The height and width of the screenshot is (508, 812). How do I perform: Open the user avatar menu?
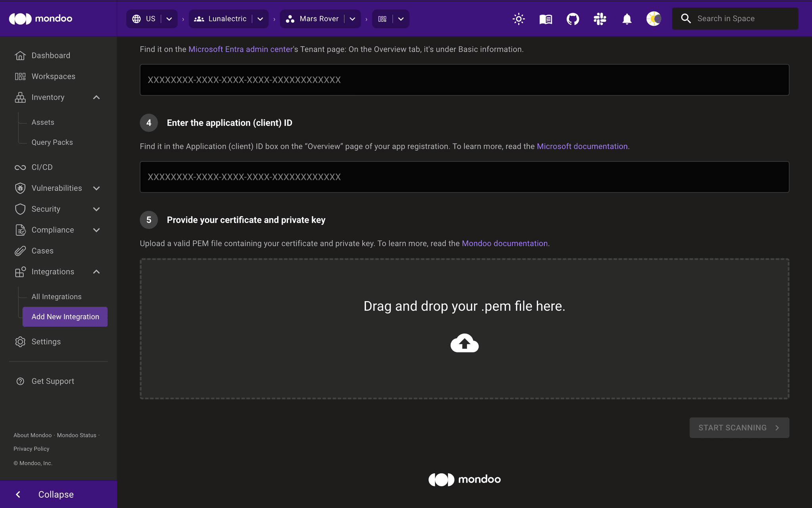(653, 19)
